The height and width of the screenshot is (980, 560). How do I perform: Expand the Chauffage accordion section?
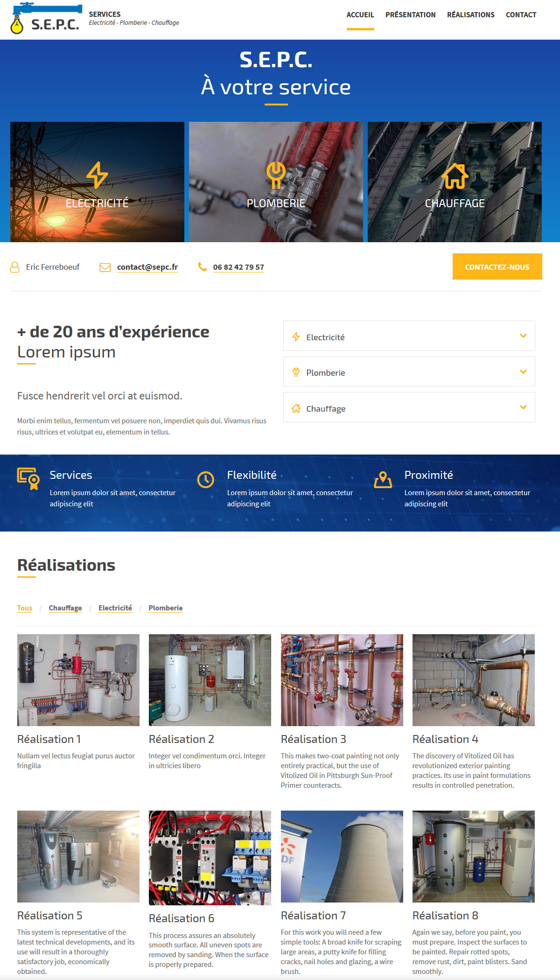point(409,408)
